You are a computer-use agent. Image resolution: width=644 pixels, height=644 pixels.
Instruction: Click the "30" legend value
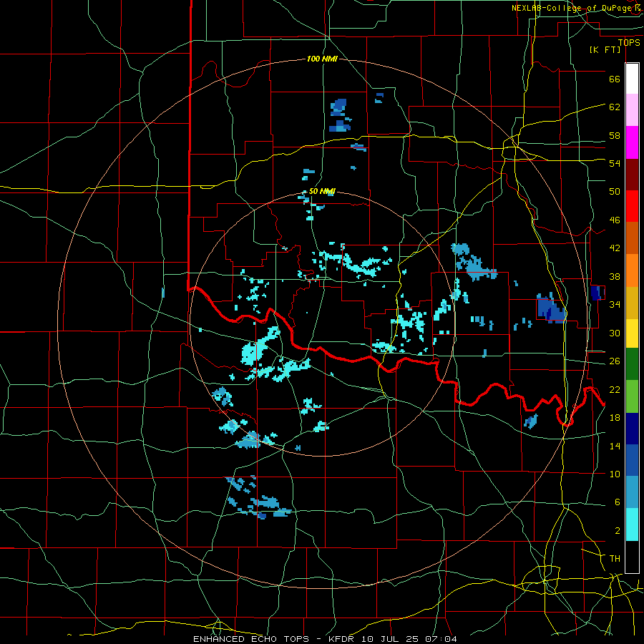pos(615,333)
